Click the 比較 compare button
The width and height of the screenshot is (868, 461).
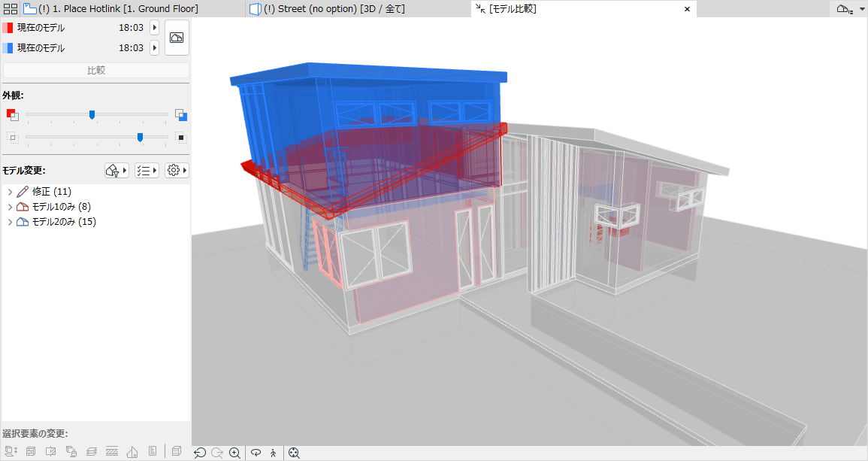[95, 71]
